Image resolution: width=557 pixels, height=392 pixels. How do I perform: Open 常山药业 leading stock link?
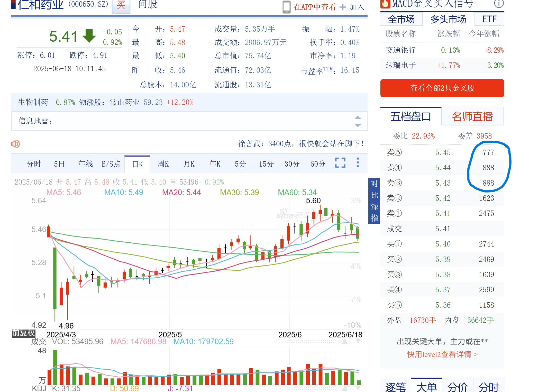(x=125, y=102)
